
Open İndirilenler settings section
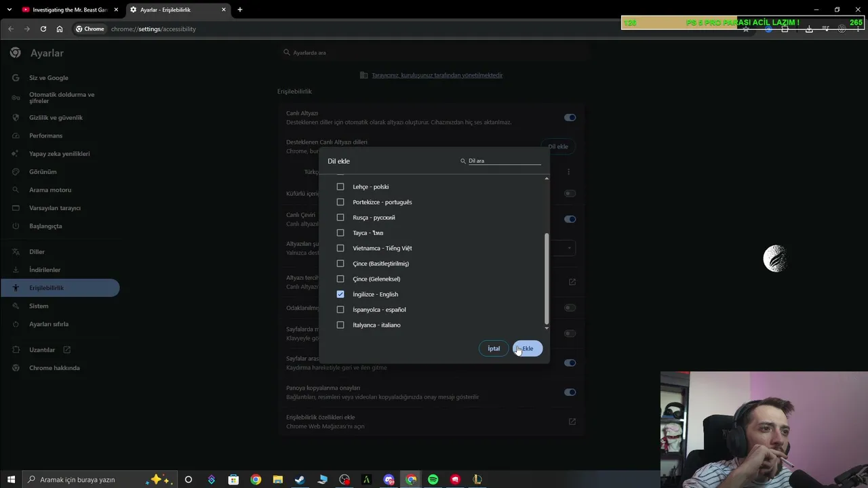45,270
